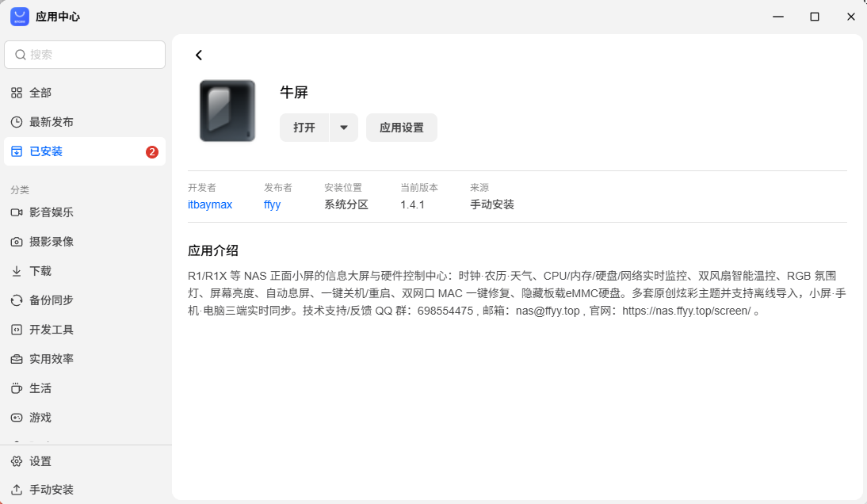
Task: Click the 下载 download arrow icon
Action: 17,271
